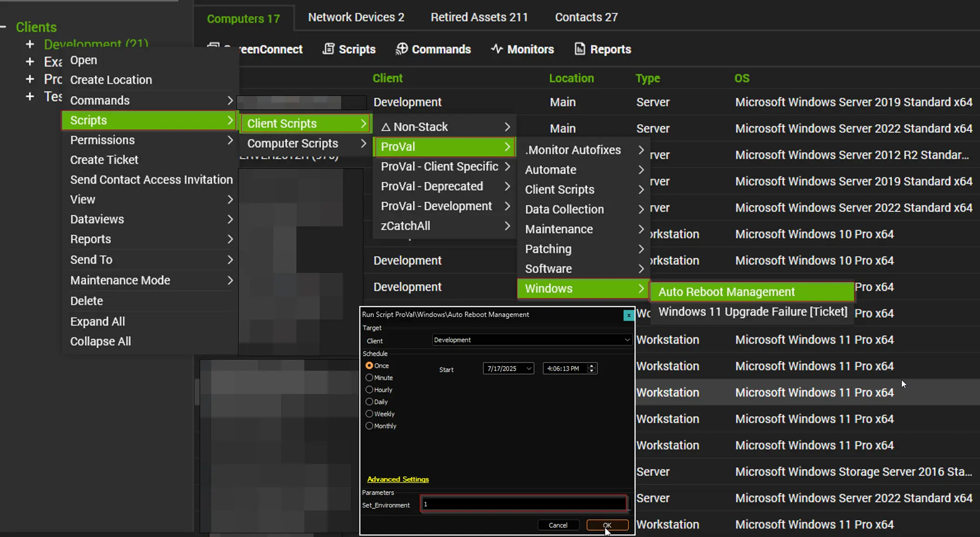Image resolution: width=980 pixels, height=537 pixels.
Task: Click the Scripts toolbar icon
Action: coord(329,49)
